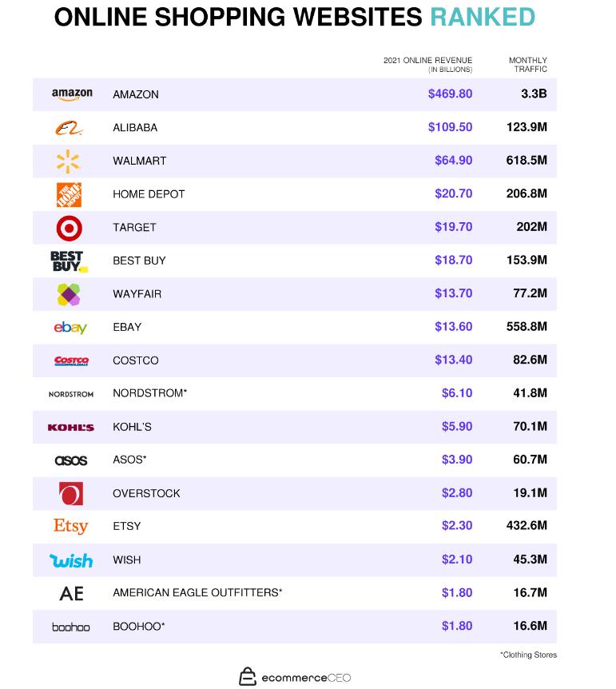Screen dimensions: 616x689
Task: Click the eBay multicolor logo
Action: pyautogui.click(x=70, y=328)
